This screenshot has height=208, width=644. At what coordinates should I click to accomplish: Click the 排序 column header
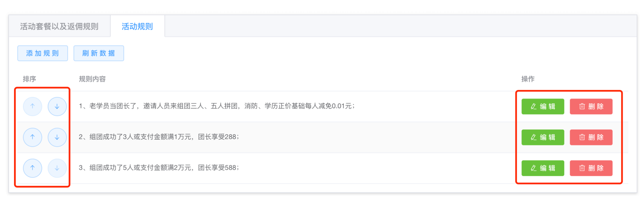(29, 79)
